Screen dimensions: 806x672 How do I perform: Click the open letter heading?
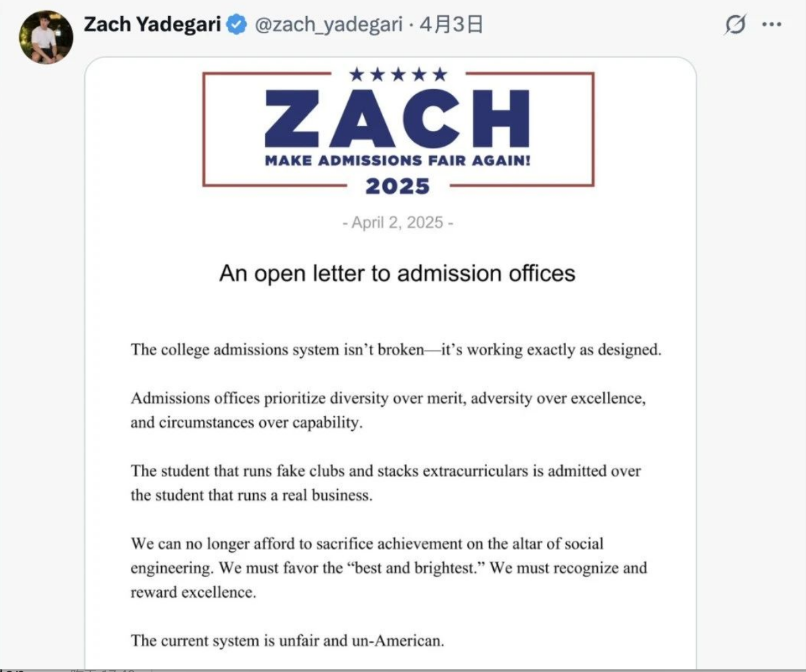397,273
